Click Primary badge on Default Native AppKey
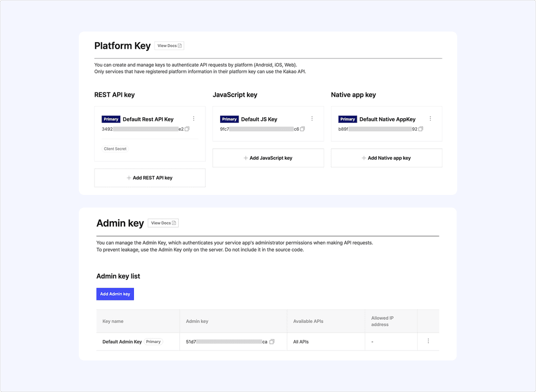Image resolution: width=536 pixels, height=392 pixels. pos(348,119)
